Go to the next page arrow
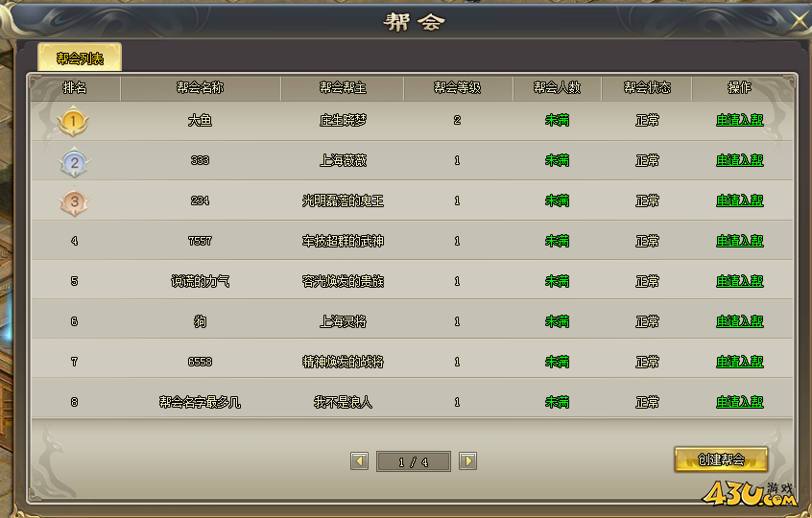The image size is (812, 518). [x=467, y=461]
